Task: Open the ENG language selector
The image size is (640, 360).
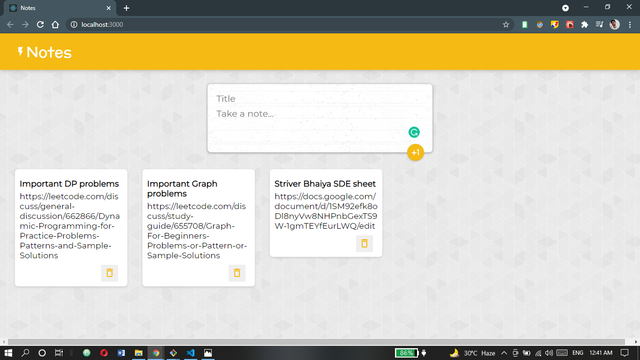Action: (578, 353)
